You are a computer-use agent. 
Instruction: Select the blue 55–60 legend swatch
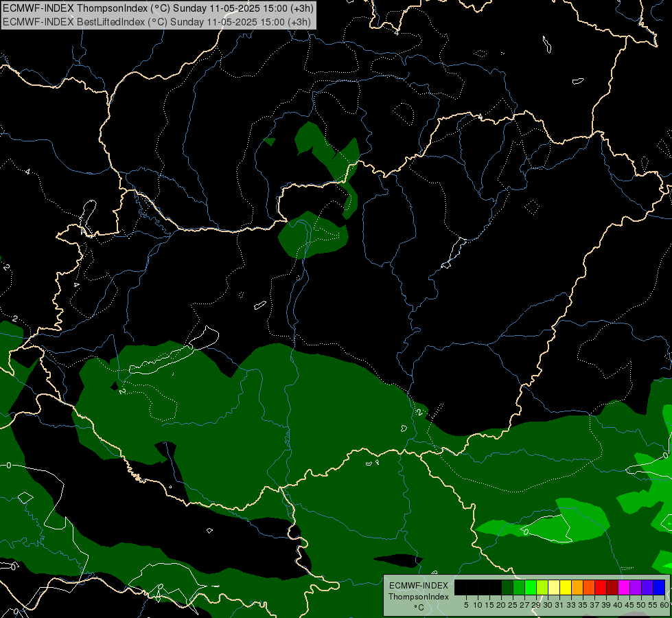(x=659, y=587)
